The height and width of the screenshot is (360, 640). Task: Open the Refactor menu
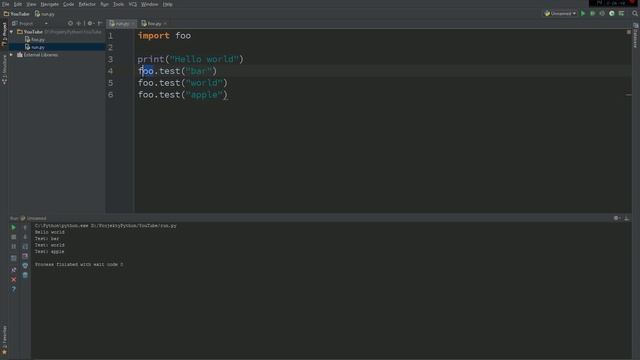[87, 4]
